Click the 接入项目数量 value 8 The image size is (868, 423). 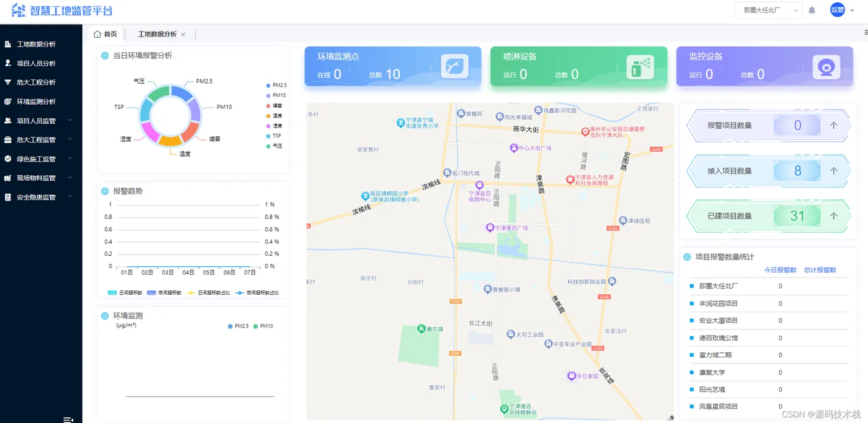pyautogui.click(x=797, y=171)
